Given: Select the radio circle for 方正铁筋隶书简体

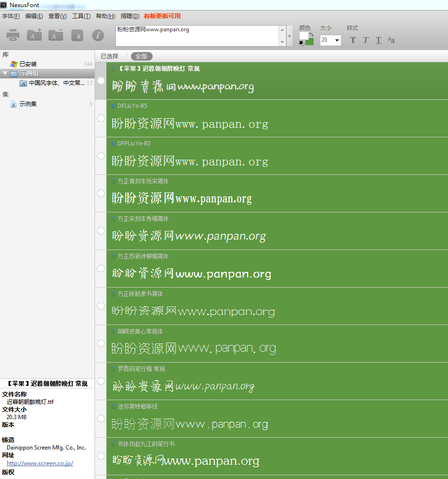Looking at the screenshot, I should 101,306.
